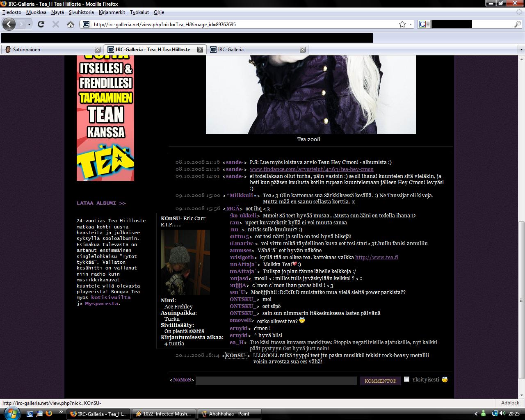Image resolution: width=525 pixels, height=420 pixels.
Task: Close the Satunnainen tab
Action: point(98,50)
